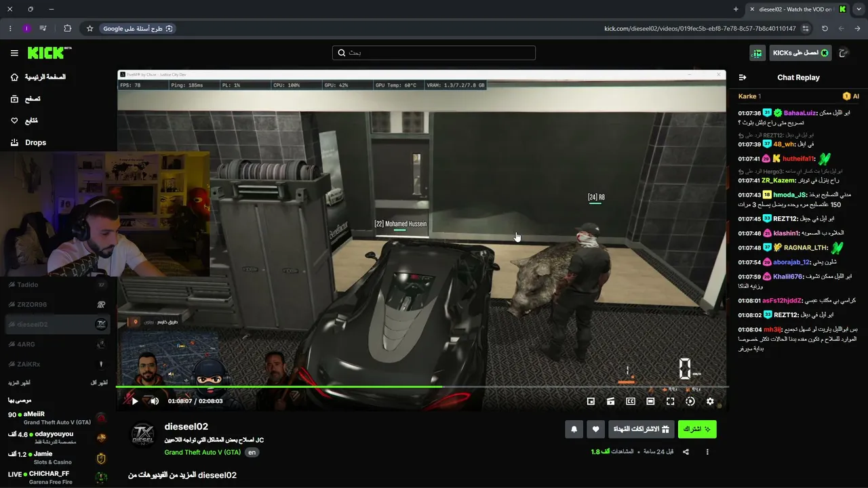The image size is (868, 488).
Task: Open the Chrome media controls icon
Action: click(43, 28)
